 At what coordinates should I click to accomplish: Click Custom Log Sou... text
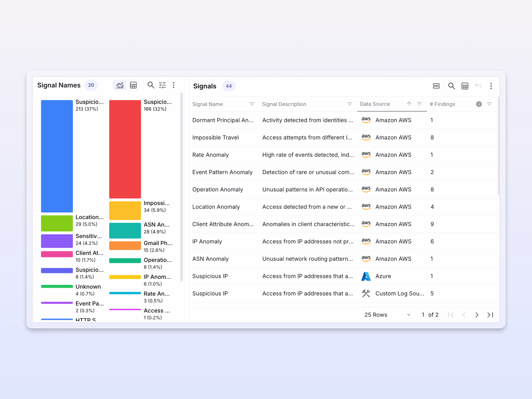coord(400,294)
